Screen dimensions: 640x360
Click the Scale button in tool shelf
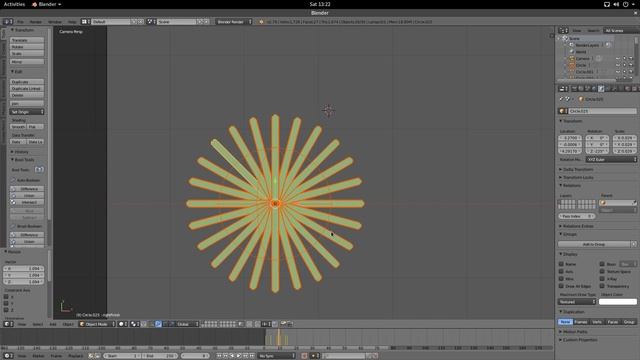(x=27, y=53)
